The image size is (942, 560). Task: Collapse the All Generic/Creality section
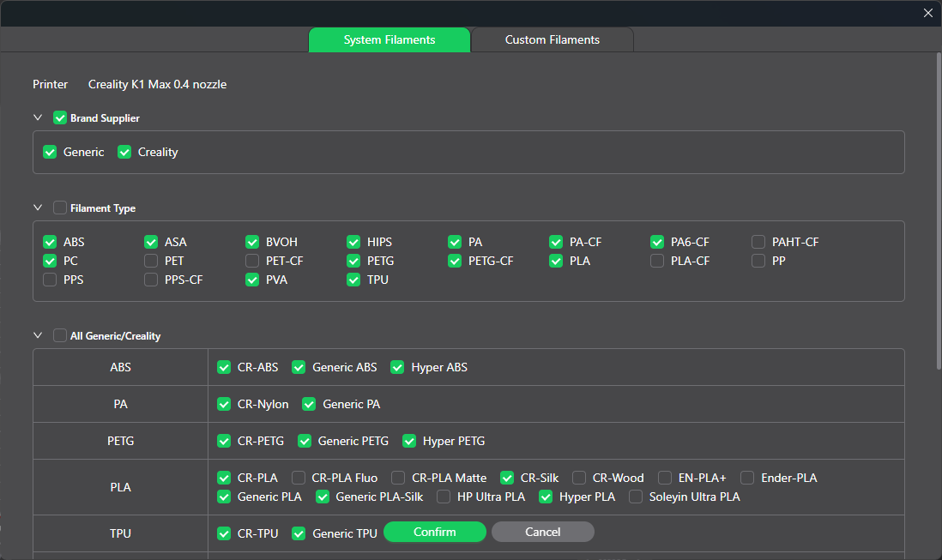click(x=38, y=335)
